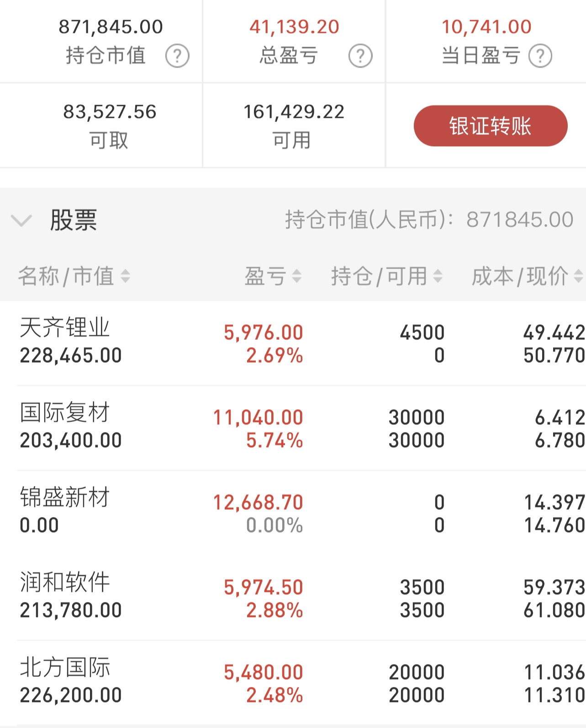Tap the 可用 balance 161,429.22
The height and width of the screenshot is (728, 586).
tap(294, 112)
